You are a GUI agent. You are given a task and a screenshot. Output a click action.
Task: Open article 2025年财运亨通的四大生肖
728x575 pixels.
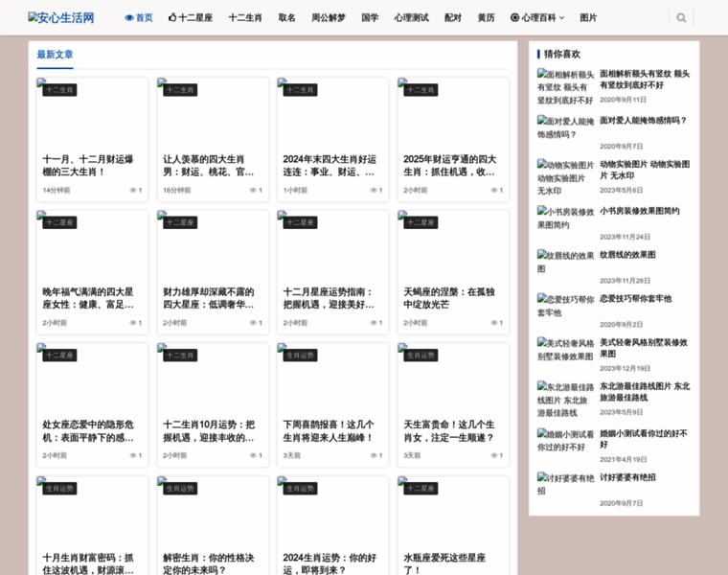point(449,165)
